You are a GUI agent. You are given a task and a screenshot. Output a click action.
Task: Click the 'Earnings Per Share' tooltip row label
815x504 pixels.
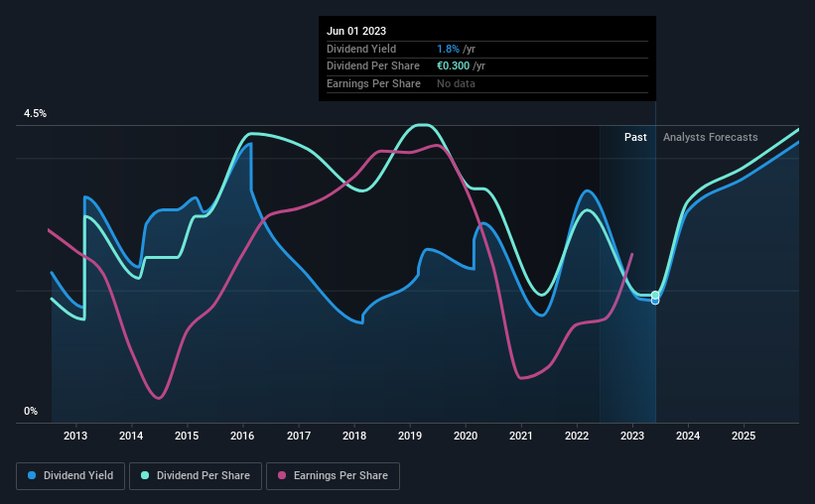pos(373,83)
